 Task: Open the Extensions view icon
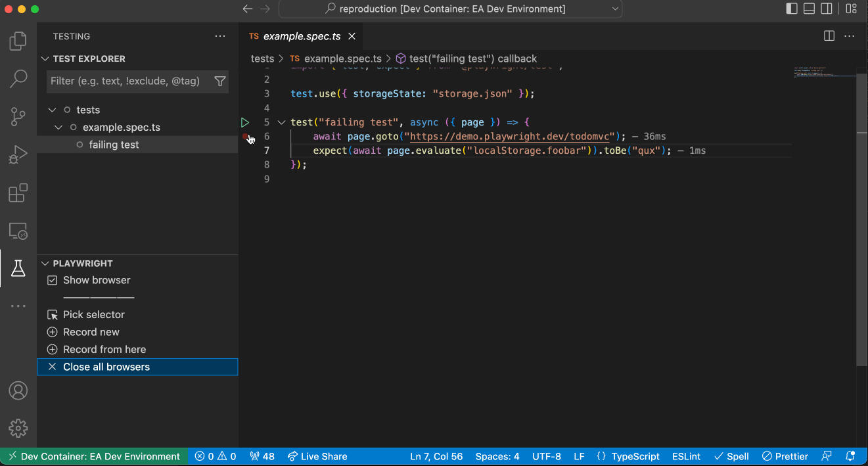[18, 193]
